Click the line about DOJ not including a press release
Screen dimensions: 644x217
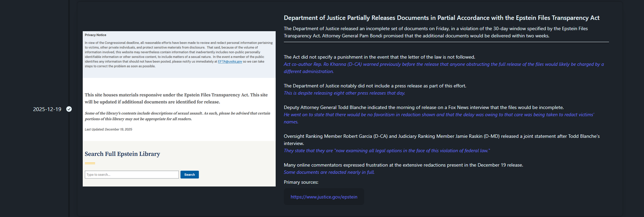pos(375,86)
